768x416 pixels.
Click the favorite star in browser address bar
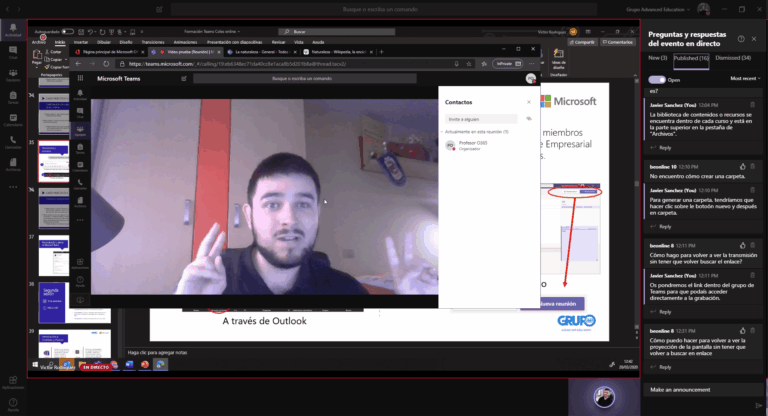[469, 64]
